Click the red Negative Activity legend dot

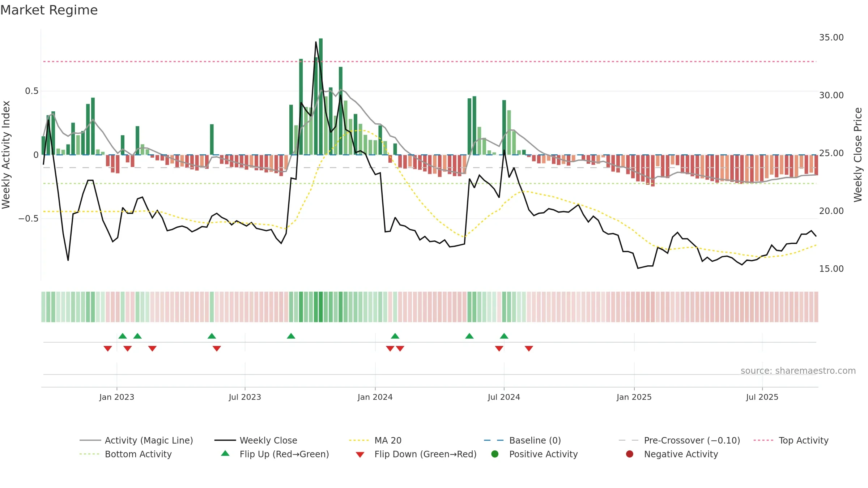point(630,454)
